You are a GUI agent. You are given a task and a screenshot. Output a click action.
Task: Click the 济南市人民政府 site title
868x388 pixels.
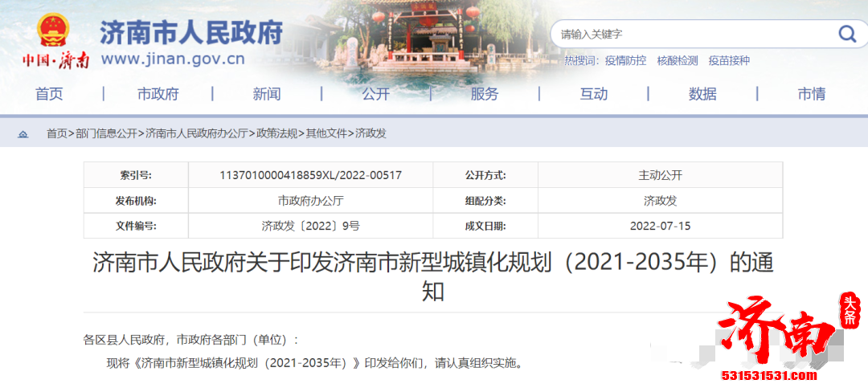click(x=191, y=32)
